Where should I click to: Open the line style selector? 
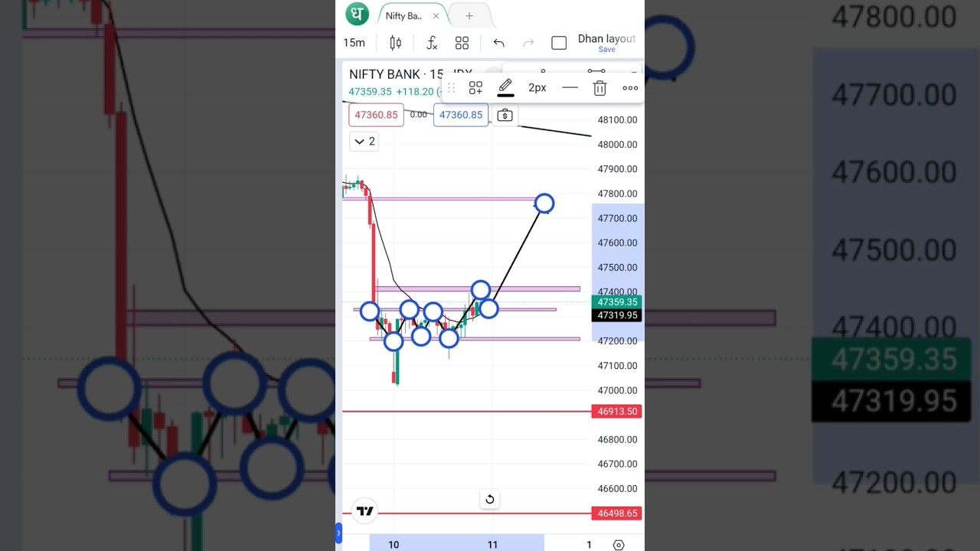click(x=570, y=88)
